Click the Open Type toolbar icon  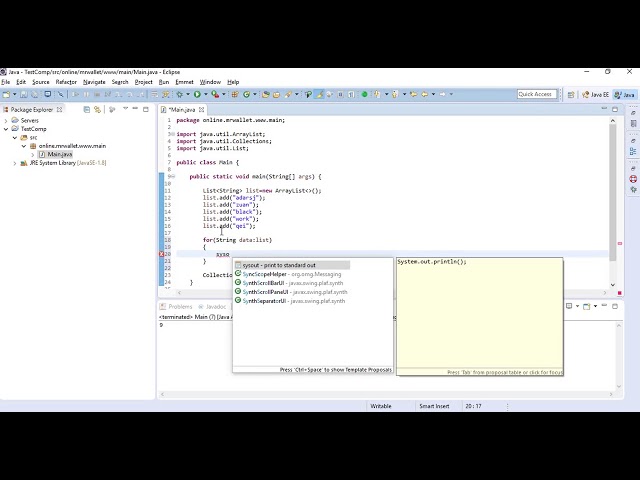tap(266, 95)
